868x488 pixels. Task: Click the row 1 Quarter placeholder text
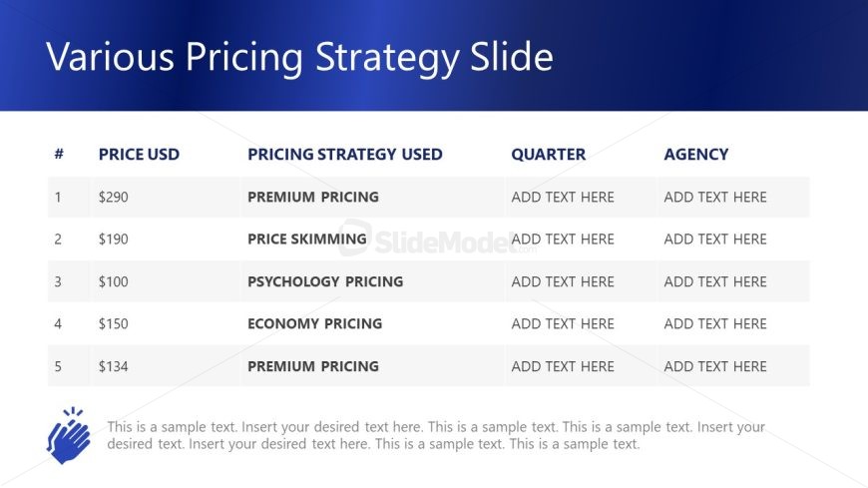[x=563, y=198]
